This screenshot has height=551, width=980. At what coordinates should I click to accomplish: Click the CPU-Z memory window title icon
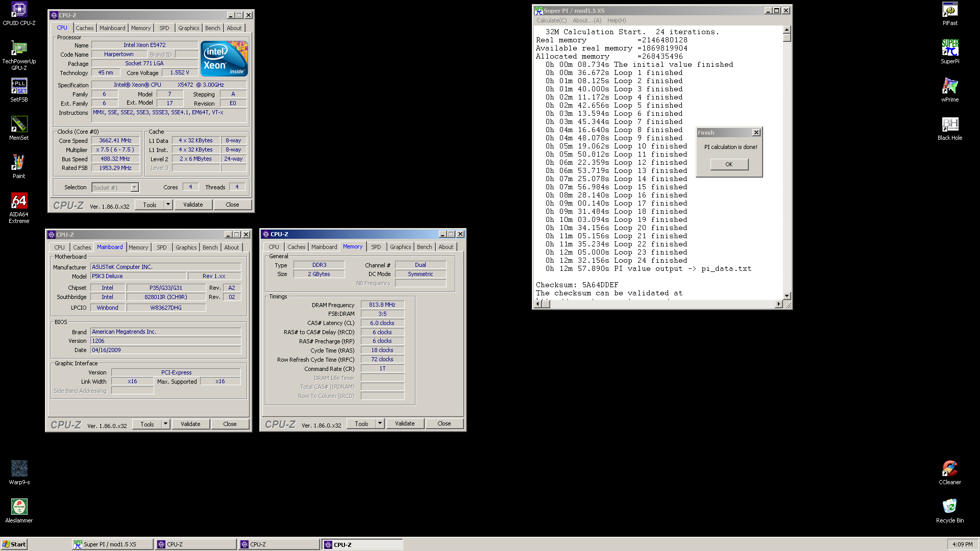(266, 234)
